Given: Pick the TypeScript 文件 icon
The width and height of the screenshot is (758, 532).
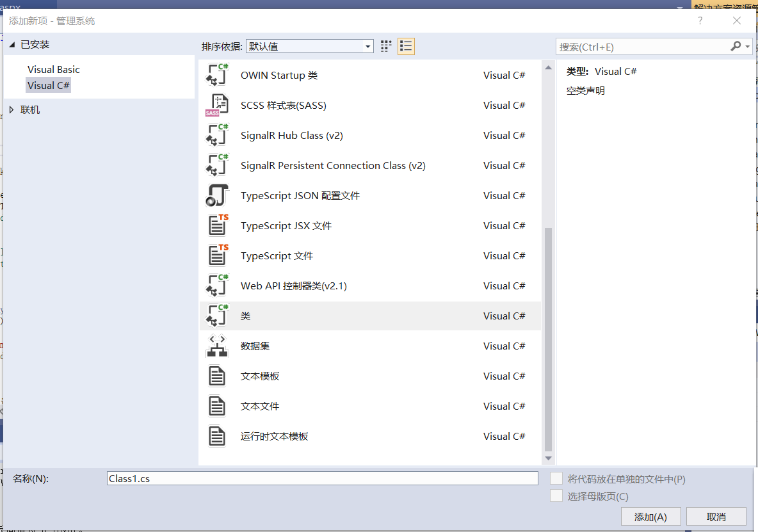Looking at the screenshot, I should point(217,255).
